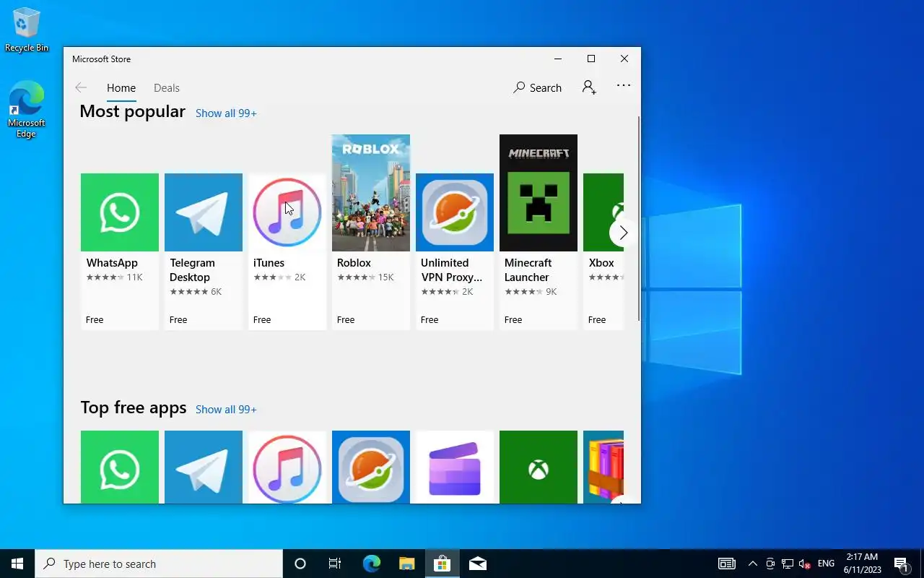Open WhatsApp icon in Top free apps
The height and width of the screenshot is (578, 924).
point(120,467)
